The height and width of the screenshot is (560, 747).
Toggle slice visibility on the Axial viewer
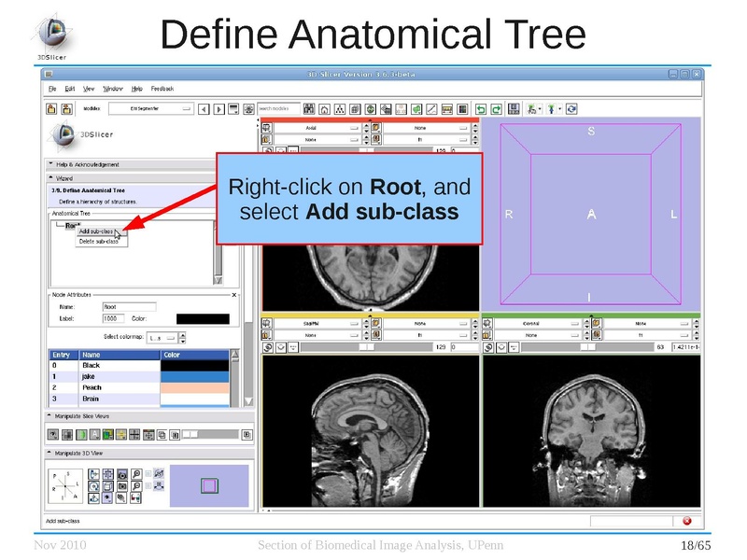[x=265, y=127]
